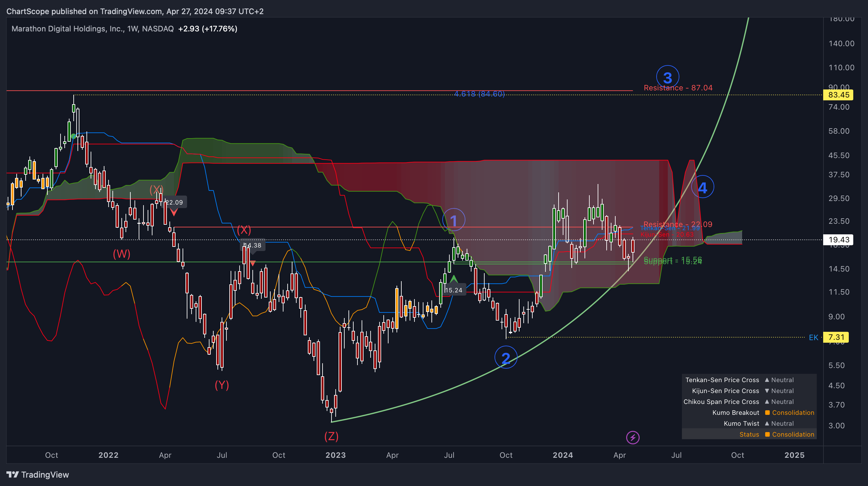
Task: Click the 2025 label on time axis
Action: pos(794,455)
